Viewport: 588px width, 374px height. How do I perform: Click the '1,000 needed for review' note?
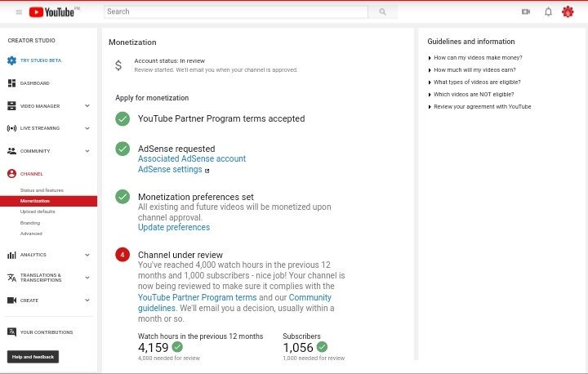(x=314, y=358)
